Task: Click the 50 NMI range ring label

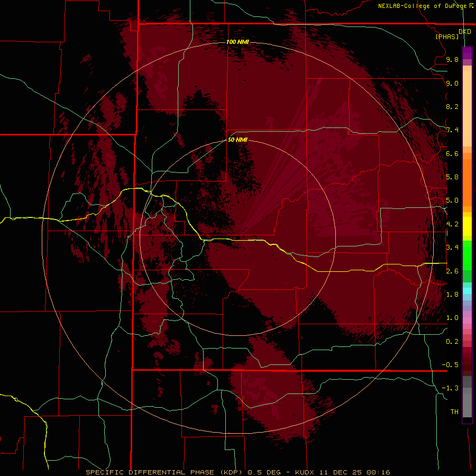Action: [237, 140]
